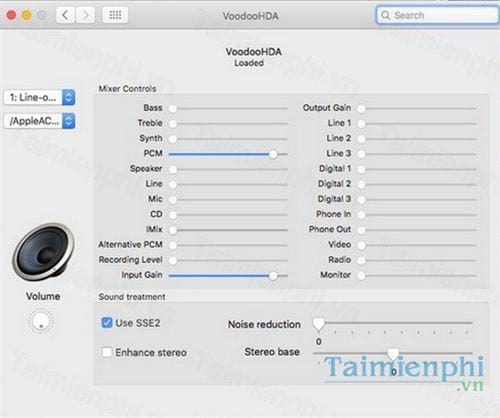Click the Treble slider knob
Image resolution: width=500 pixels, height=418 pixels.
click(x=173, y=124)
